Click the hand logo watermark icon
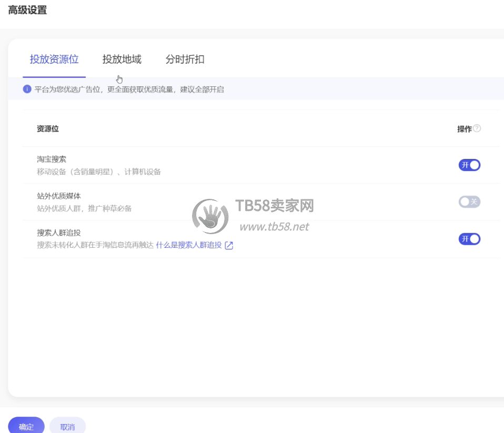This screenshot has width=504, height=433. (210, 217)
